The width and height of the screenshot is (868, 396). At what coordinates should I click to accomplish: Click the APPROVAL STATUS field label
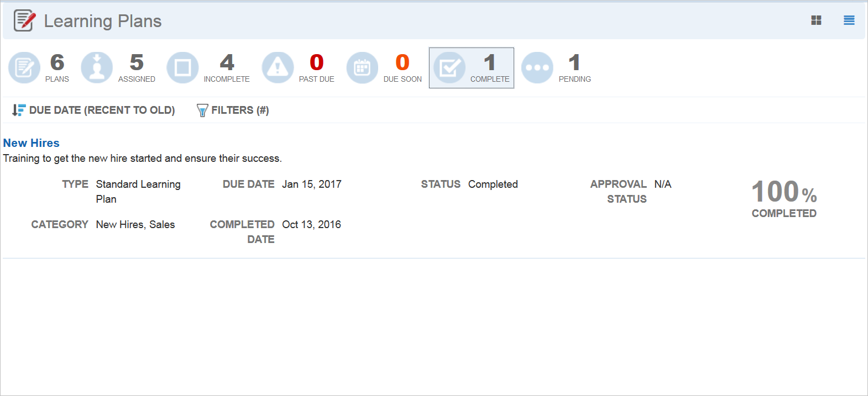[x=619, y=192]
